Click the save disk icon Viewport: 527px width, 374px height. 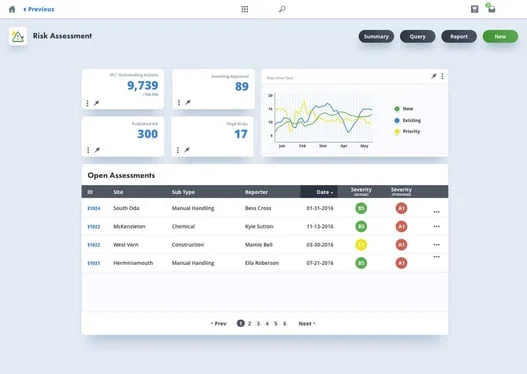(x=475, y=9)
